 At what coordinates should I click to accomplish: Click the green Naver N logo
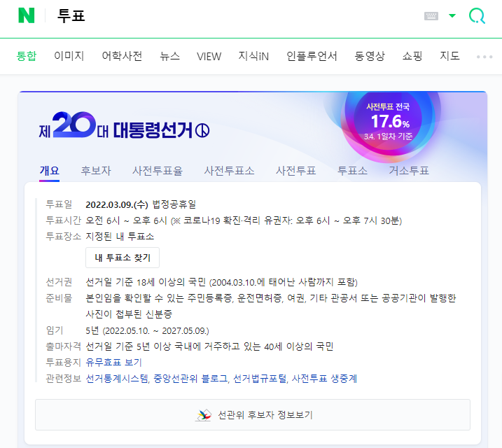pyautogui.click(x=27, y=15)
